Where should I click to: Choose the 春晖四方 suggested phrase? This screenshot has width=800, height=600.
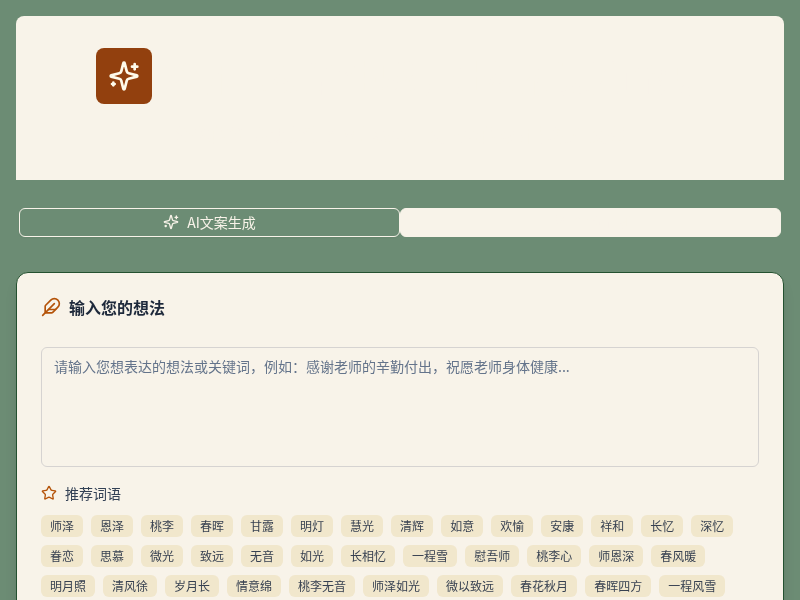(618, 586)
